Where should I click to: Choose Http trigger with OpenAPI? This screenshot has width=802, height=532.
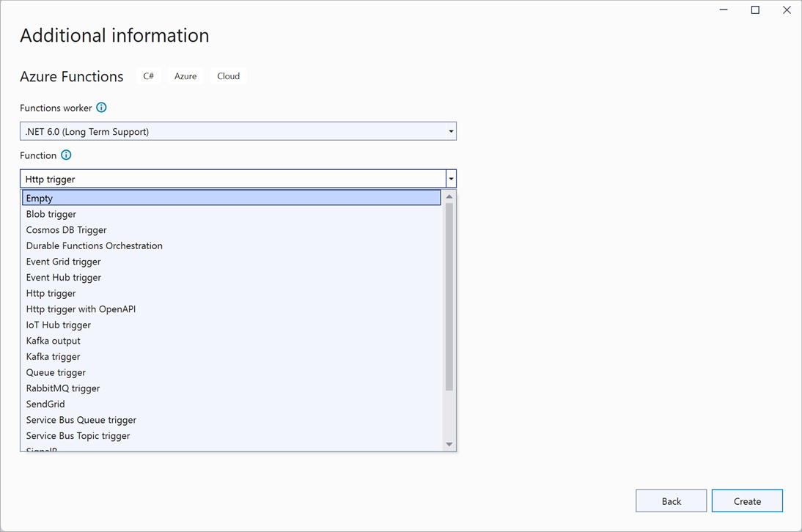coord(81,309)
